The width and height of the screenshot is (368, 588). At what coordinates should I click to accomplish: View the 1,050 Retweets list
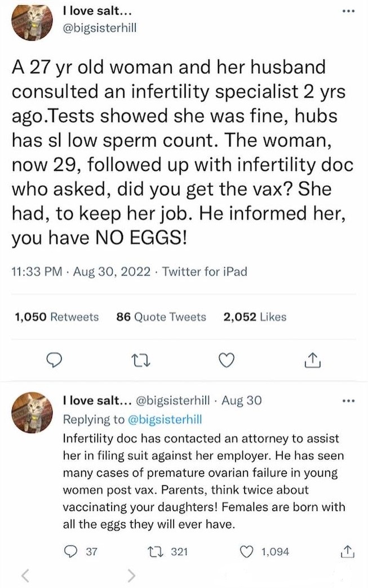coord(55,317)
